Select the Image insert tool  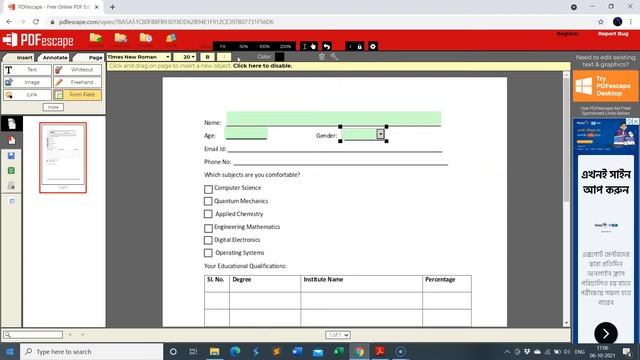pos(27,82)
